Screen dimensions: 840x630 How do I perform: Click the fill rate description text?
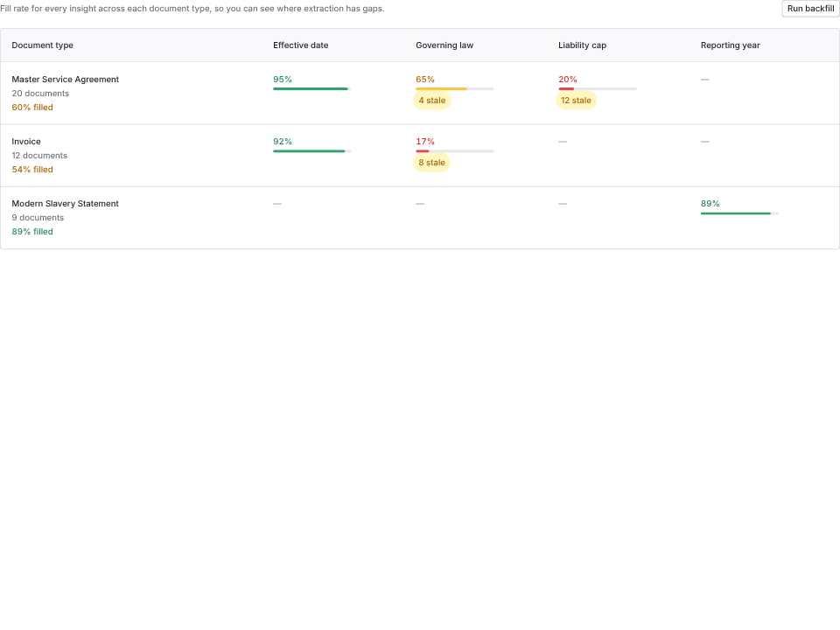tap(192, 9)
